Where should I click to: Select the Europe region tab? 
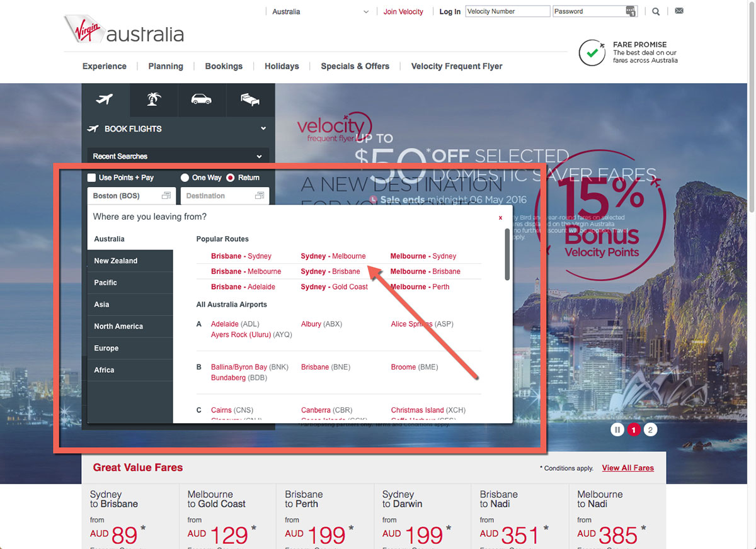130,348
